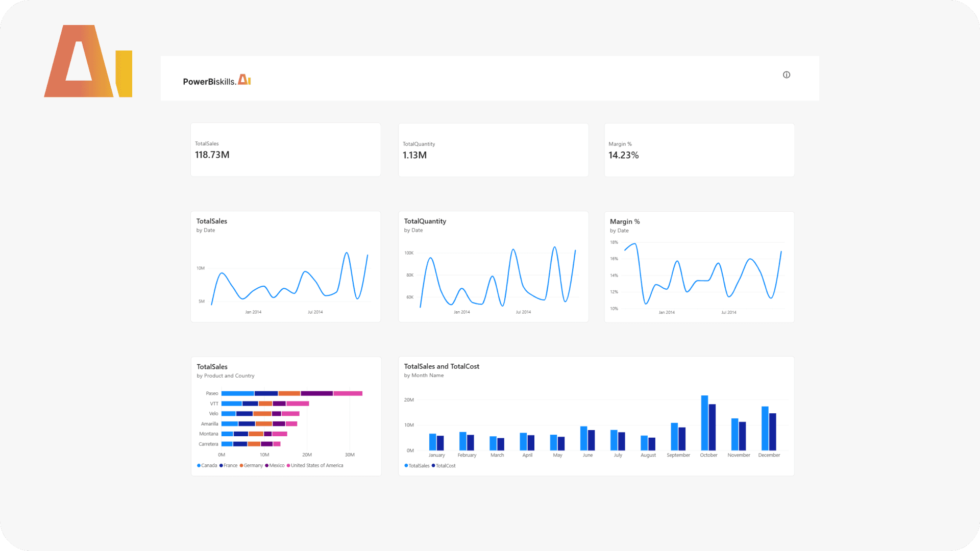Click the December month label
980x551 pixels.
point(769,455)
